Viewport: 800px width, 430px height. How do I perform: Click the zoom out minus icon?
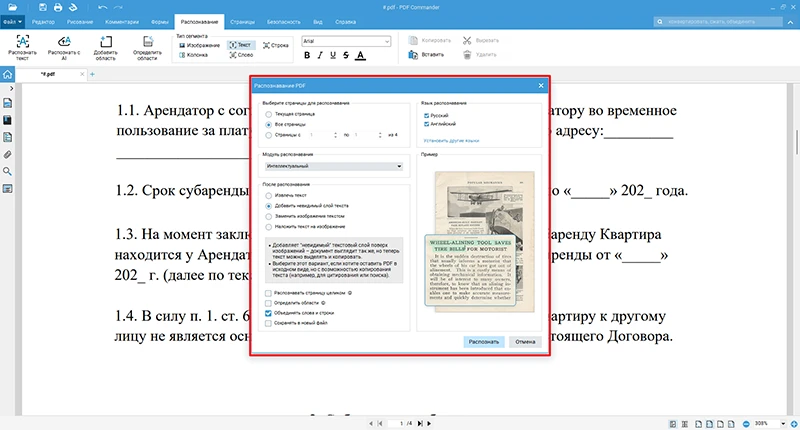(x=746, y=424)
